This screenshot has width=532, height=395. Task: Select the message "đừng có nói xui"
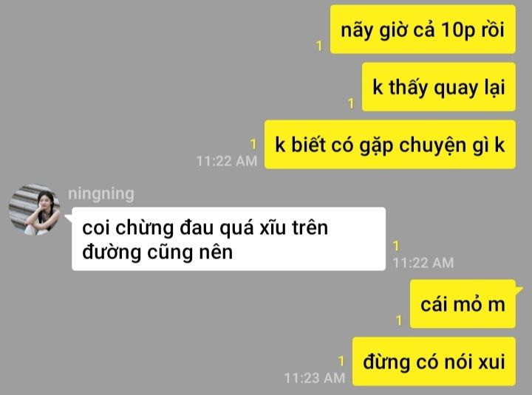(x=434, y=362)
